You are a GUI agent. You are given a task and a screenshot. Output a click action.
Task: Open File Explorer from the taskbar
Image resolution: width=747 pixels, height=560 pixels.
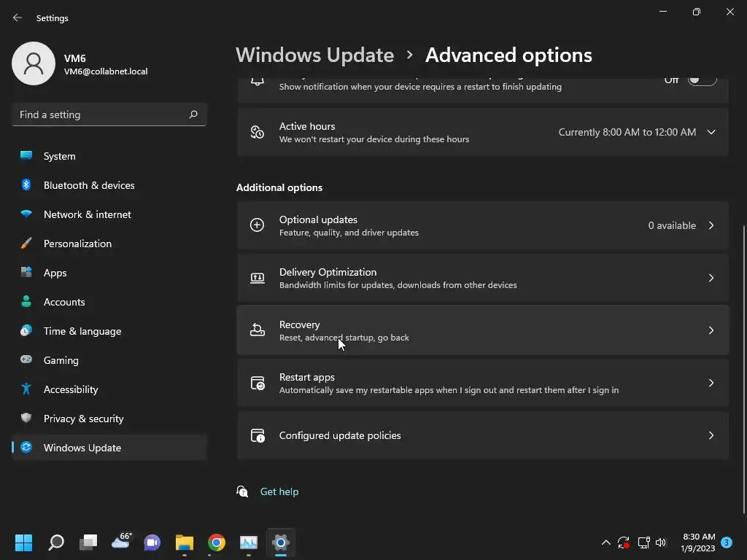point(185,542)
